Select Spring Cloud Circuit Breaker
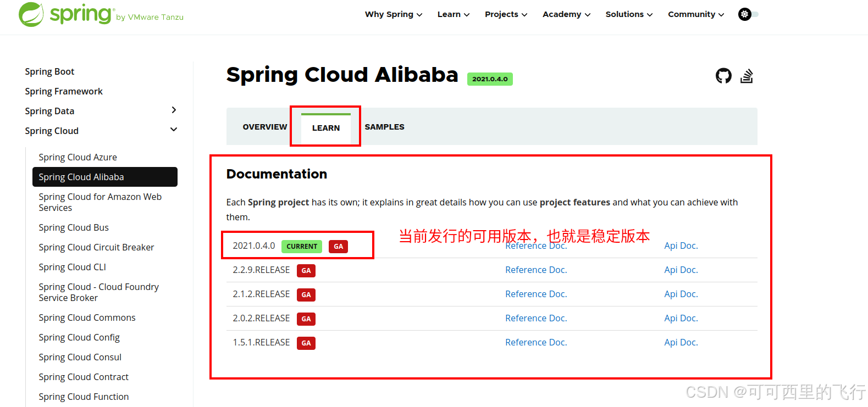This screenshot has width=868, height=407. [x=96, y=247]
